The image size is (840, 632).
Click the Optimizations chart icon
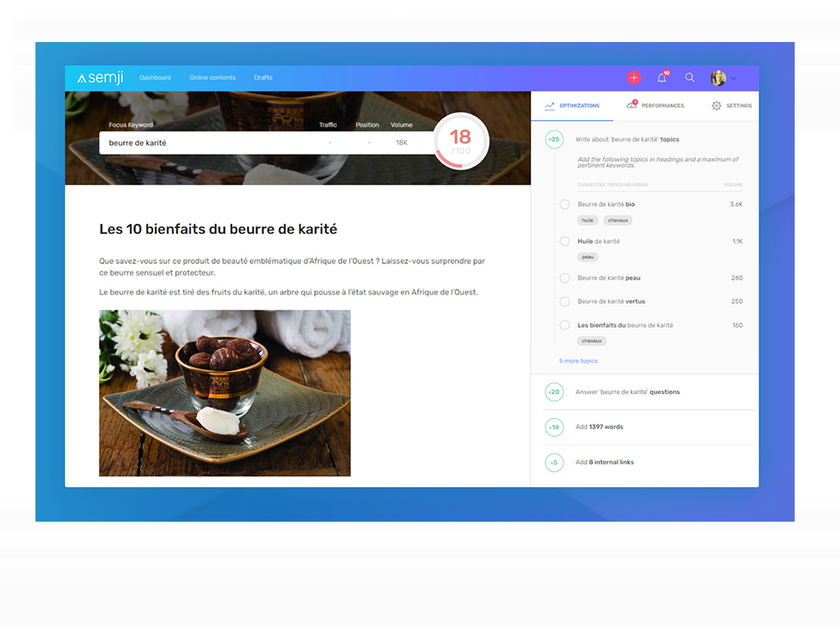coord(549,105)
